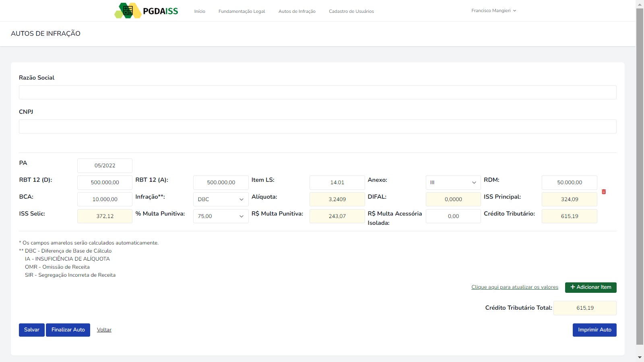Click the Imprimir Auto button
The image size is (644, 362).
(x=594, y=330)
